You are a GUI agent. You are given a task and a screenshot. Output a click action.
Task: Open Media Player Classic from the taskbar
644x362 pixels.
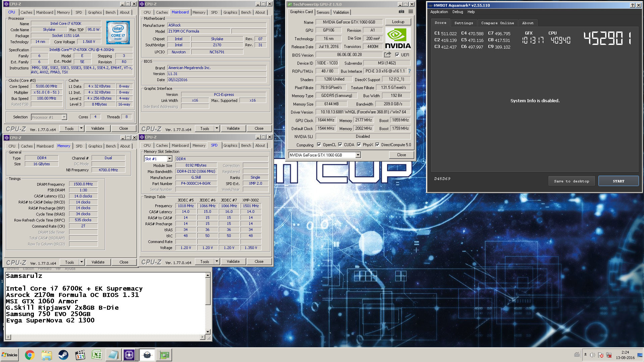tap(80, 355)
